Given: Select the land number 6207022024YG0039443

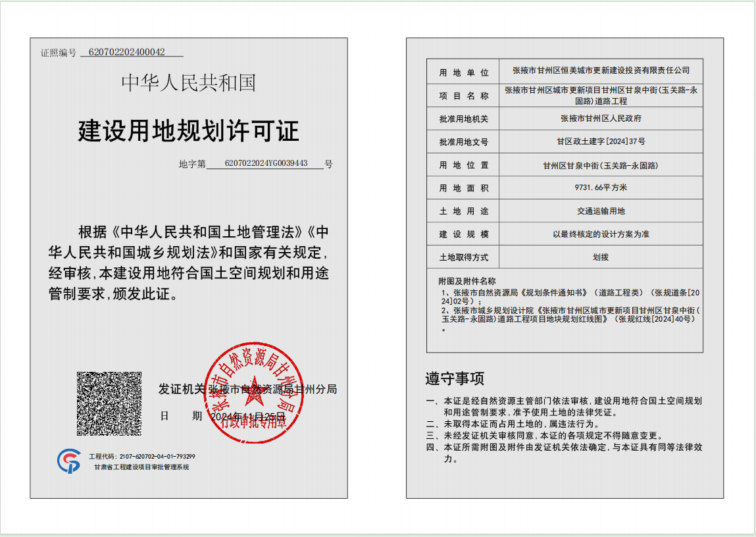Looking at the screenshot, I should 266,163.
